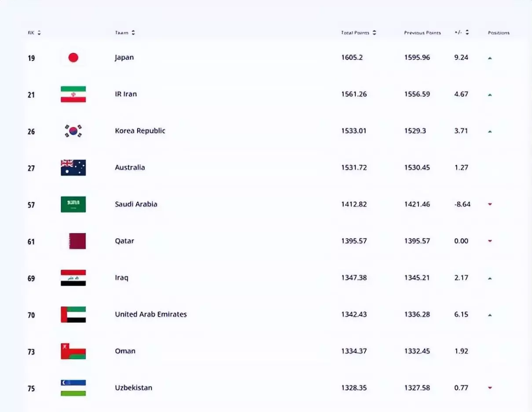Click the Japan flag icon
This screenshot has height=412, width=532.
(73, 58)
